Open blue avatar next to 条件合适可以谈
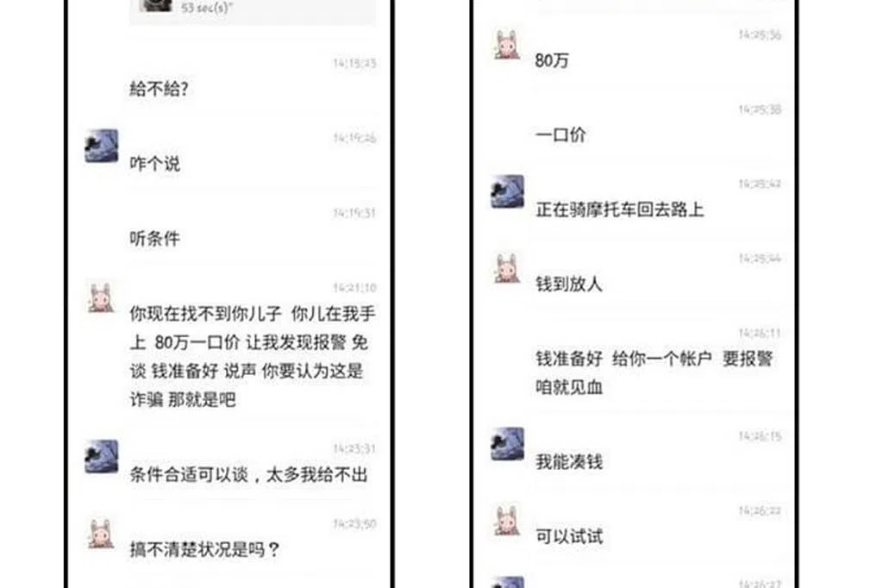Viewport: 883px width, 588px height. tap(102, 456)
